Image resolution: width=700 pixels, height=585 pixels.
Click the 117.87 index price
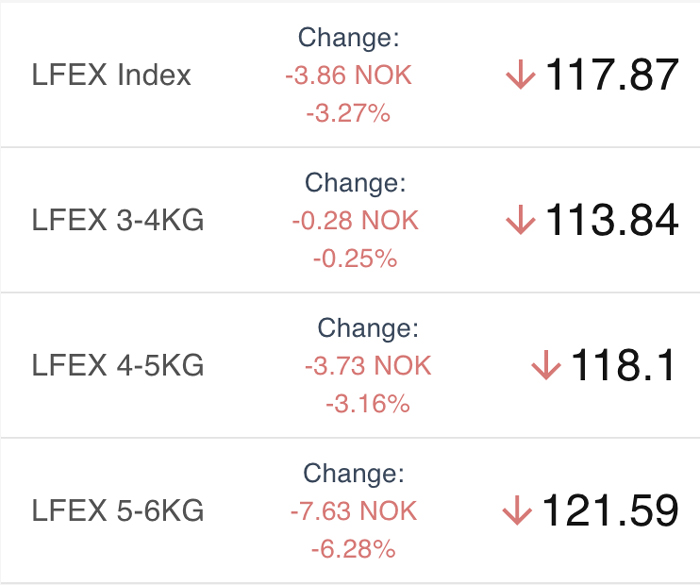(612, 75)
